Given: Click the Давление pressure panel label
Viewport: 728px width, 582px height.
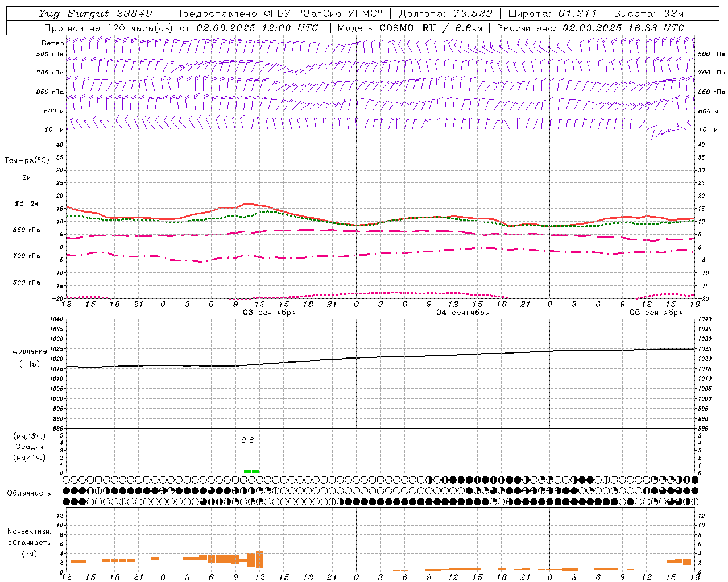Looking at the screenshot, I should click(30, 351).
